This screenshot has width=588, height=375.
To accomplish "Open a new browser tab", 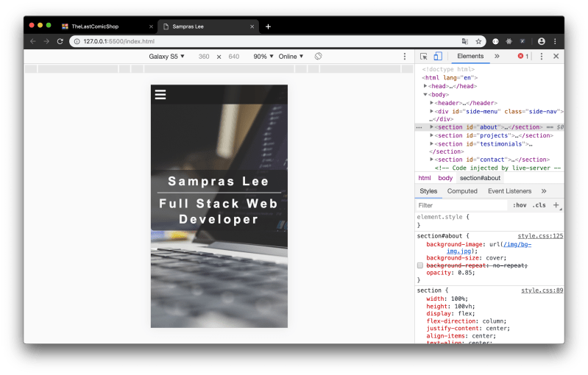I will [x=268, y=26].
